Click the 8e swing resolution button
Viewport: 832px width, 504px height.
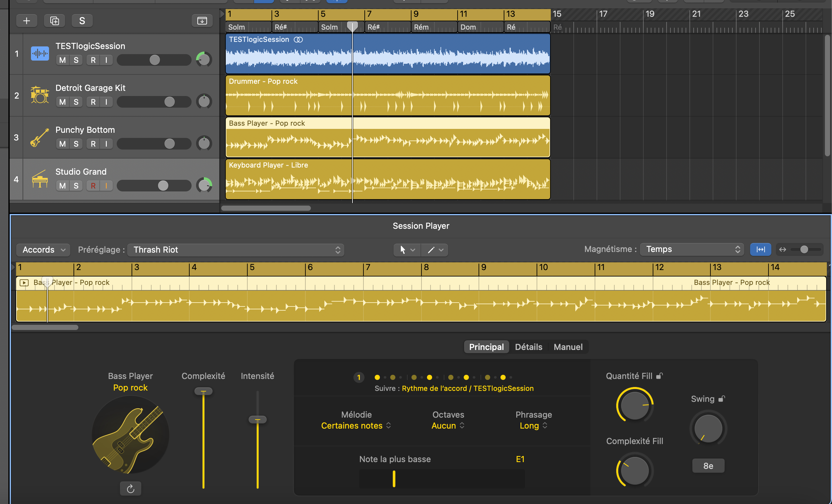tap(708, 466)
